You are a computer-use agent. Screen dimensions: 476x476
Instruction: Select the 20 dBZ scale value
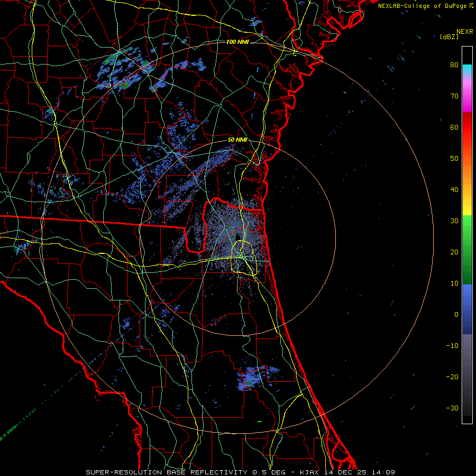(454, 252)
